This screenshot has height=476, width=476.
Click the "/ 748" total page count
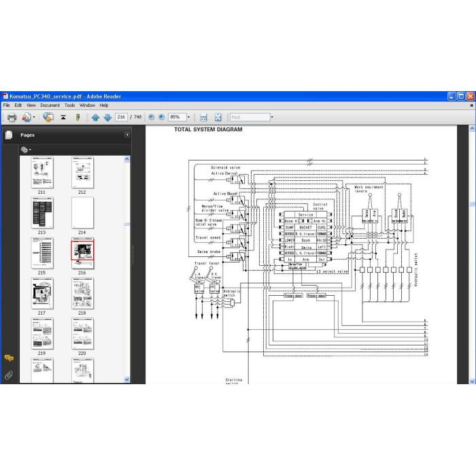pos(136,117)
